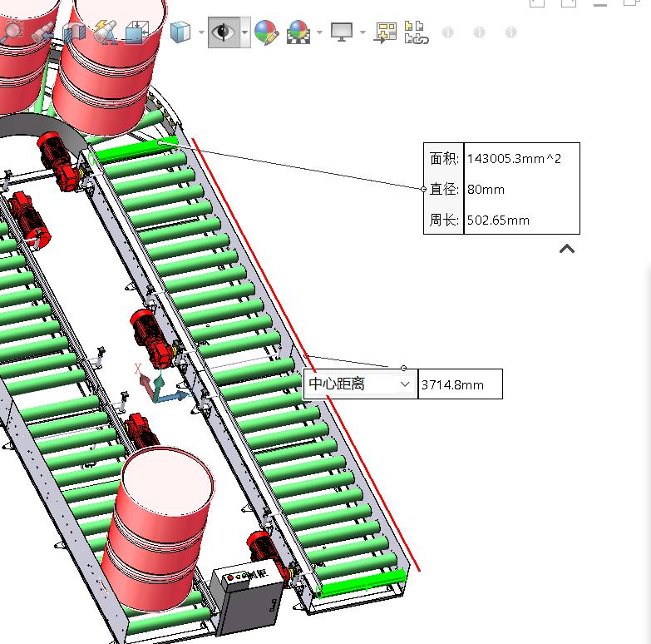651x644 pixels.
Task: Open Dynamic Annotation Views binoculars icon
Action: [x=106, y=32]
